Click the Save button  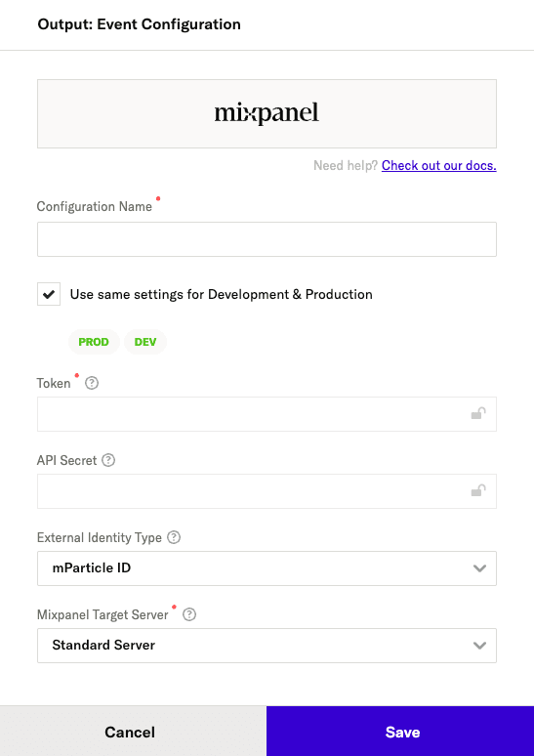[x=400, y=732]
